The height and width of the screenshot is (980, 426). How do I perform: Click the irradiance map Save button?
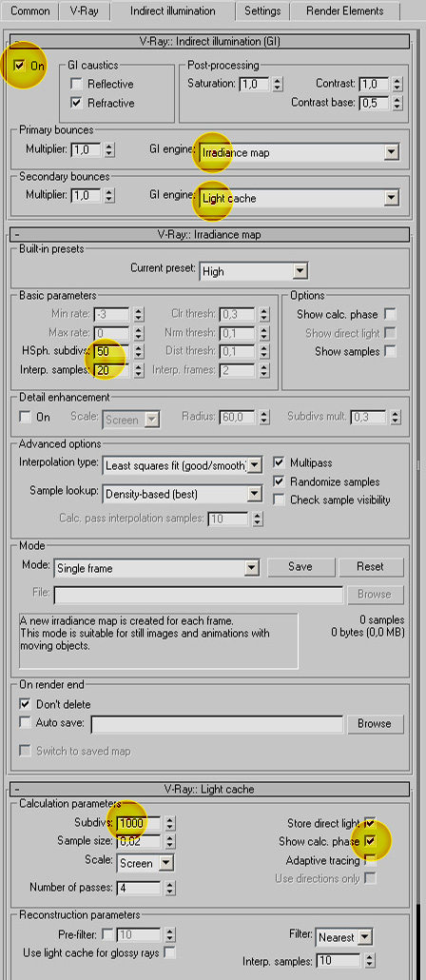pyautogui.click(x=300, y=567)
